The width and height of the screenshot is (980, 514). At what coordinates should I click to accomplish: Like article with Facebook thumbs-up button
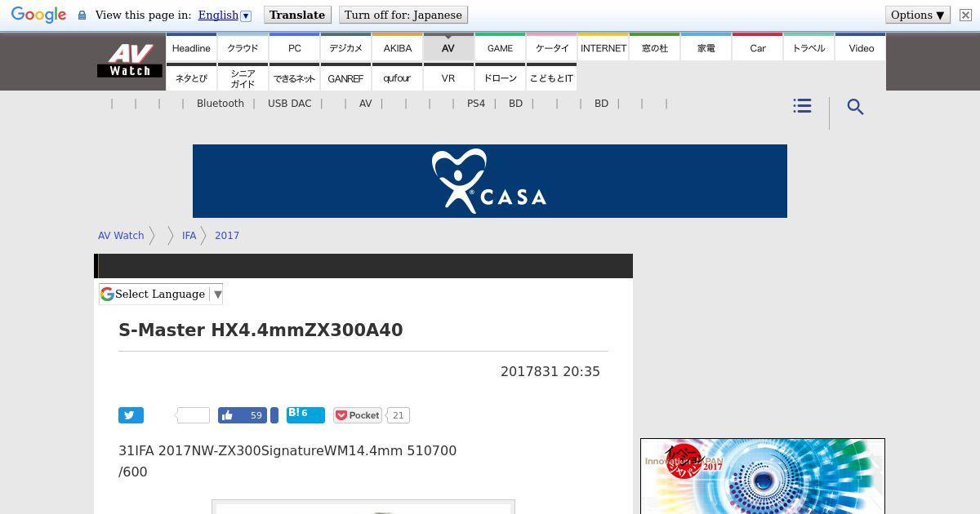pyautogui.click(x=243, y=415)
